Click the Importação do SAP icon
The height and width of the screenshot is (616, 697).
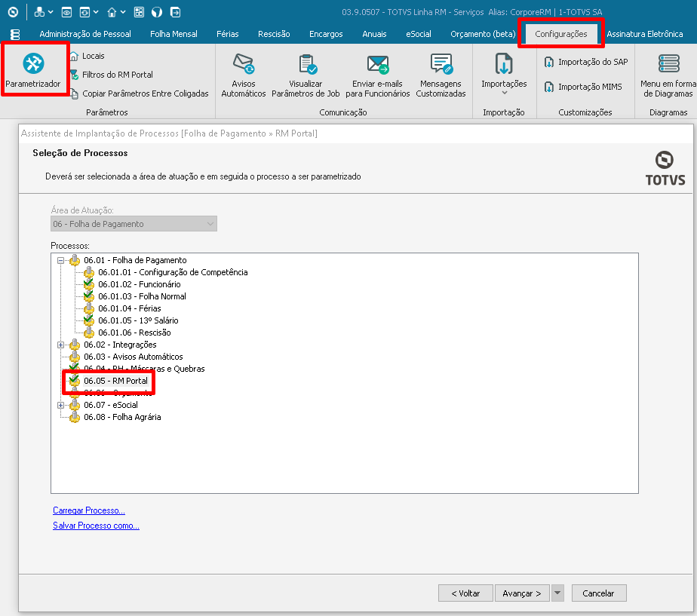(549, 62)
